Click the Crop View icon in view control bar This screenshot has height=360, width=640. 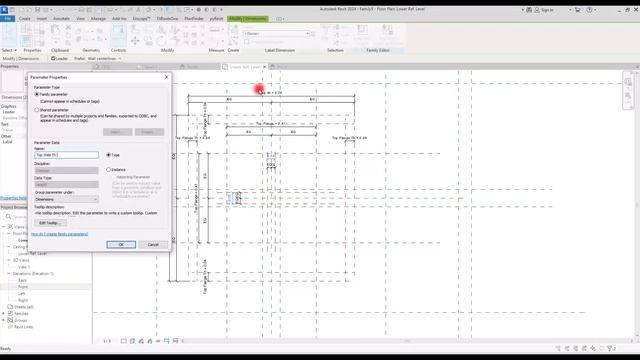[x=167, y=341]
